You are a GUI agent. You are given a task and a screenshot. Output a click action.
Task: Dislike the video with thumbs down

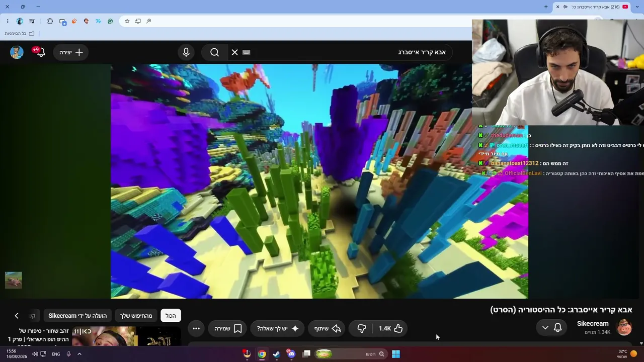click(x=361, y=328)
